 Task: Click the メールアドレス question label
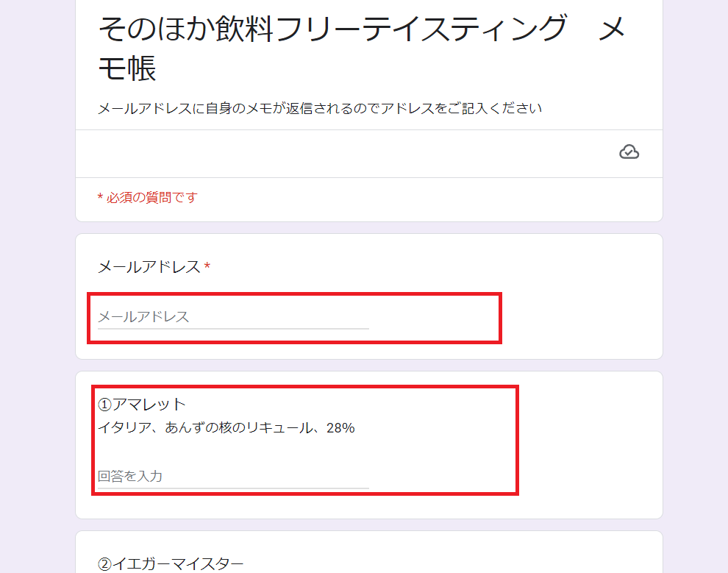click(149, 267)
